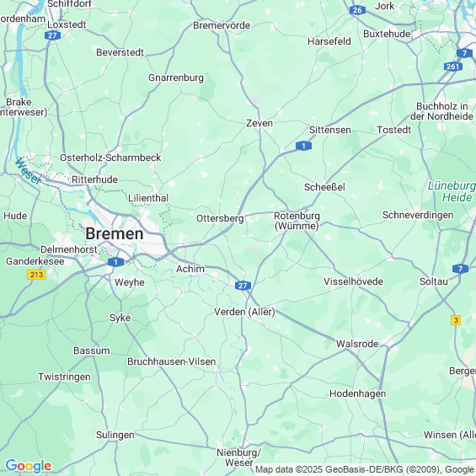The image size is (476, 476).
Task: Select the Rotenburg (Wümme) label
Action: point(297,221)
